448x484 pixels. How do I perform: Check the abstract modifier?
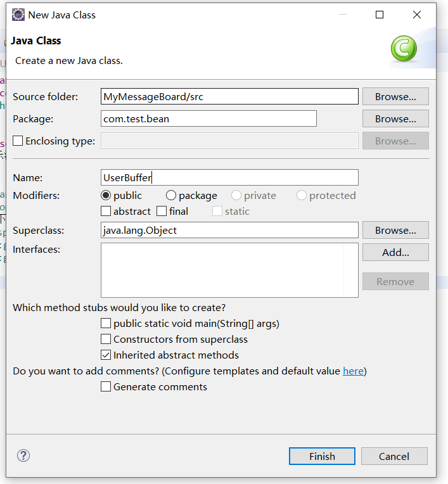[x=106, y=211]
